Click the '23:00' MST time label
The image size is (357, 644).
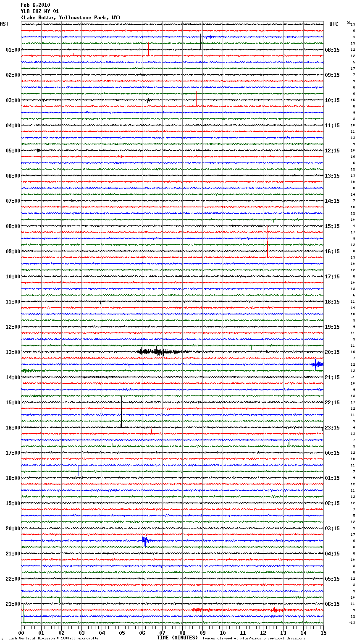13,604
